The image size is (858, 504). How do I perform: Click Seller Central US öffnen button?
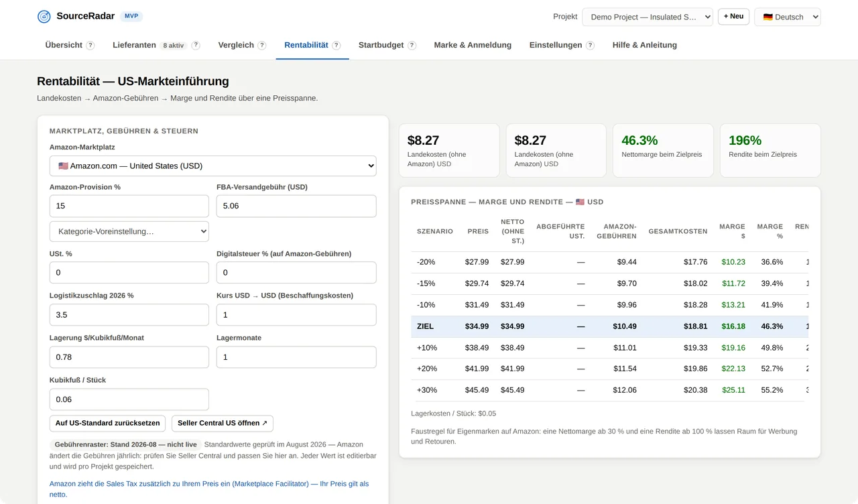[x=223, y=423]
